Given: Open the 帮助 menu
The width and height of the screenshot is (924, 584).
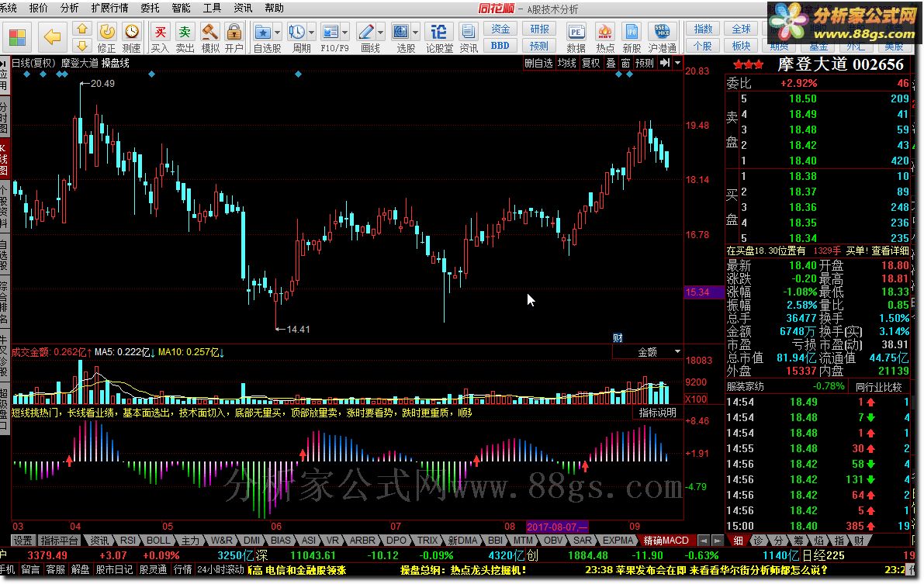Looking at the screenshot, I should pos(274,9).
